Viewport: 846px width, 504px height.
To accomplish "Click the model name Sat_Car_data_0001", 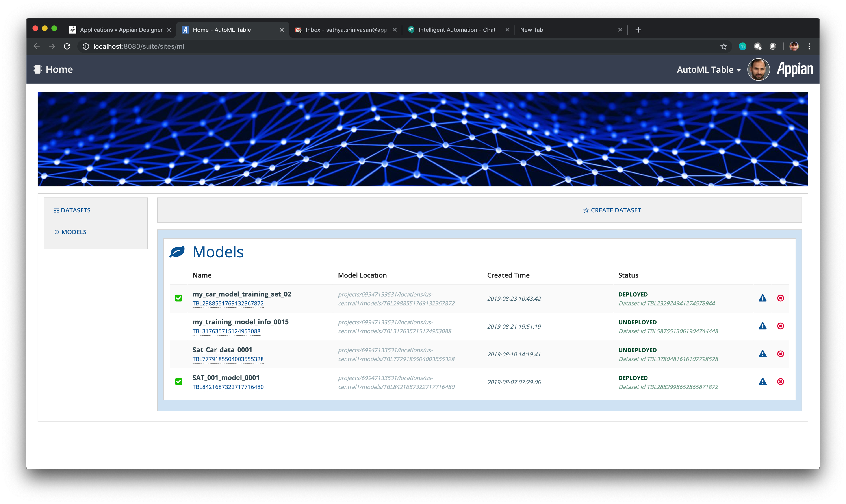I will (222, 349).
